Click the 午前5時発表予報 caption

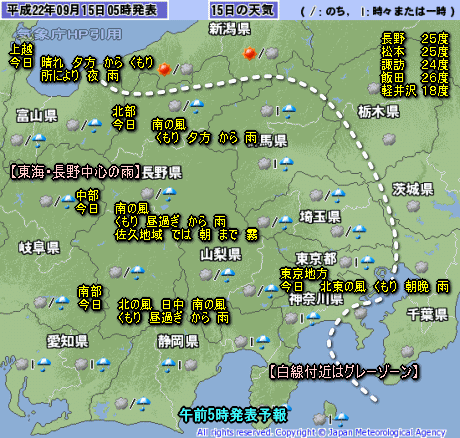click(x=233, y=415)
